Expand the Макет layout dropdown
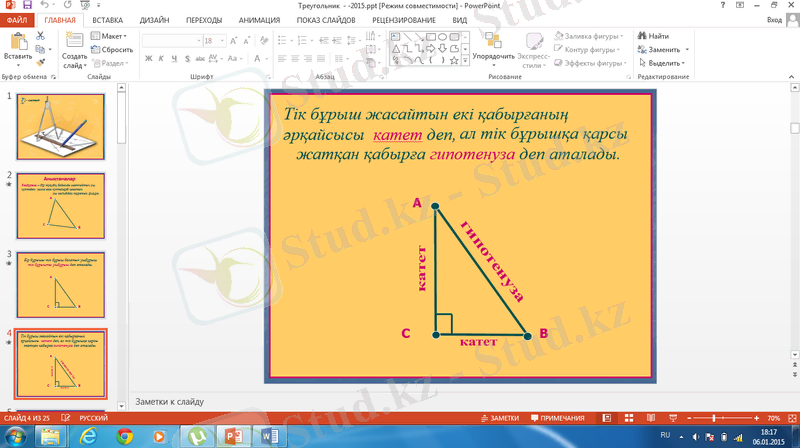 (113, 36)
